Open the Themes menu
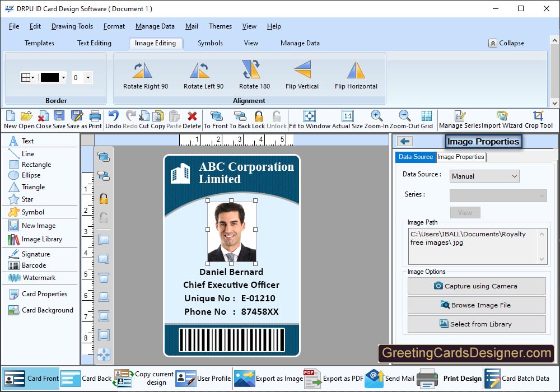Viewport: 560px width, 392px height. [x=220, y=26]
